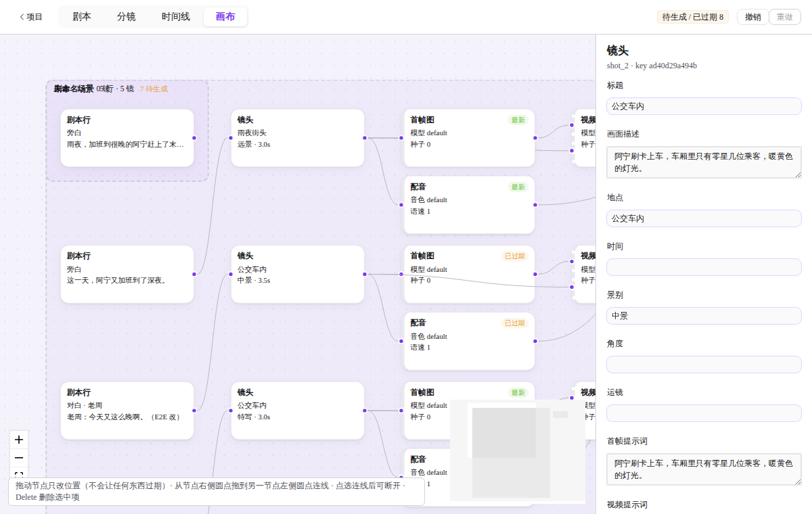Screen dimensions: 812x514
Task: Select the top 首帧图 node connected to 雨夜街头
Action: click(470, 138)
